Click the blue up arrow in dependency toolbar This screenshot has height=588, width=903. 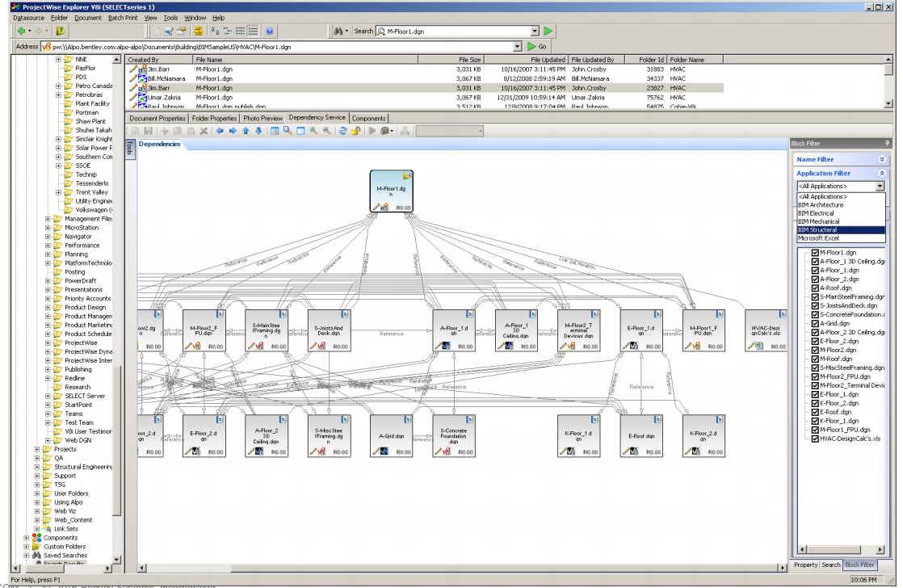246,132
